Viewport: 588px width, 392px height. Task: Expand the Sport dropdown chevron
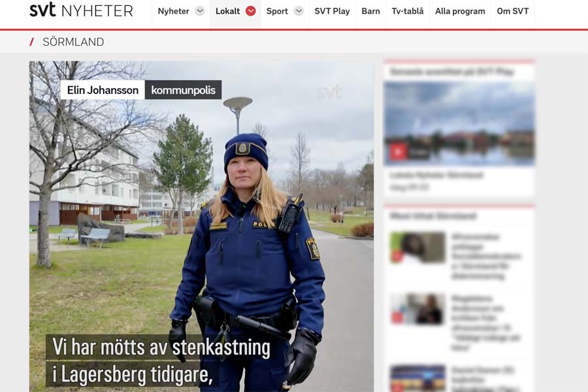click(299, 11)
